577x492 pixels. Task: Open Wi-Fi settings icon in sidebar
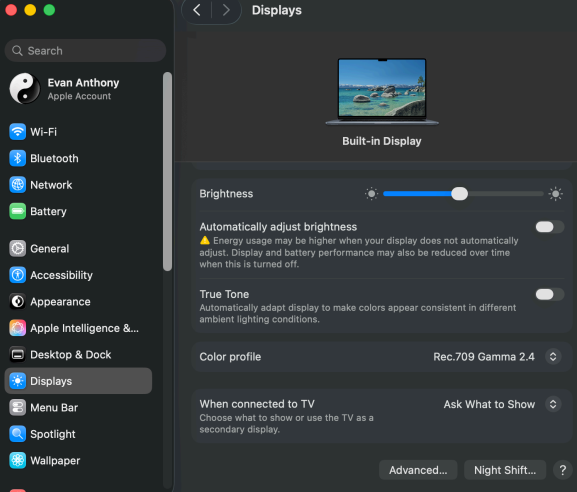[17, 131]
